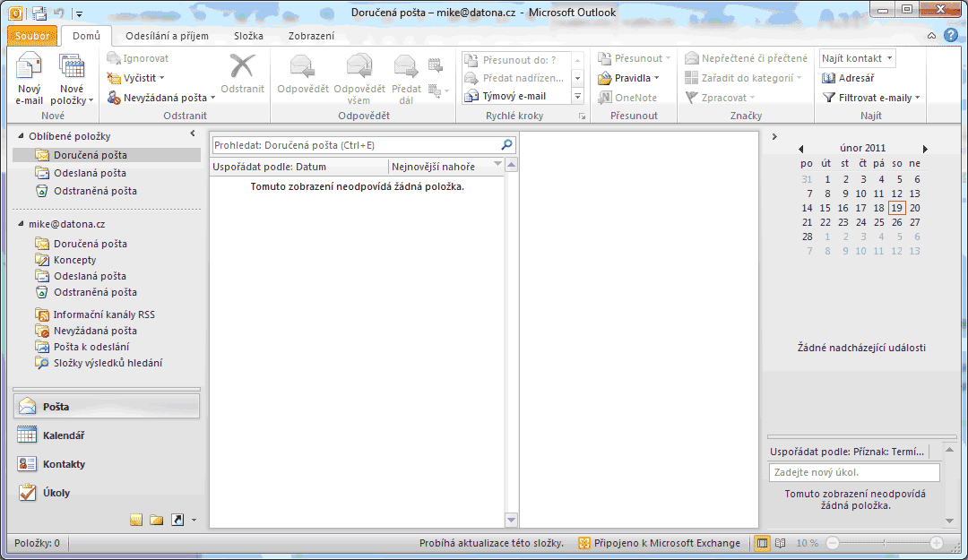The width and height of the screenshot is (968, 560).
Task: Click the magnifier search icon
Action: [x=506, y=145]
